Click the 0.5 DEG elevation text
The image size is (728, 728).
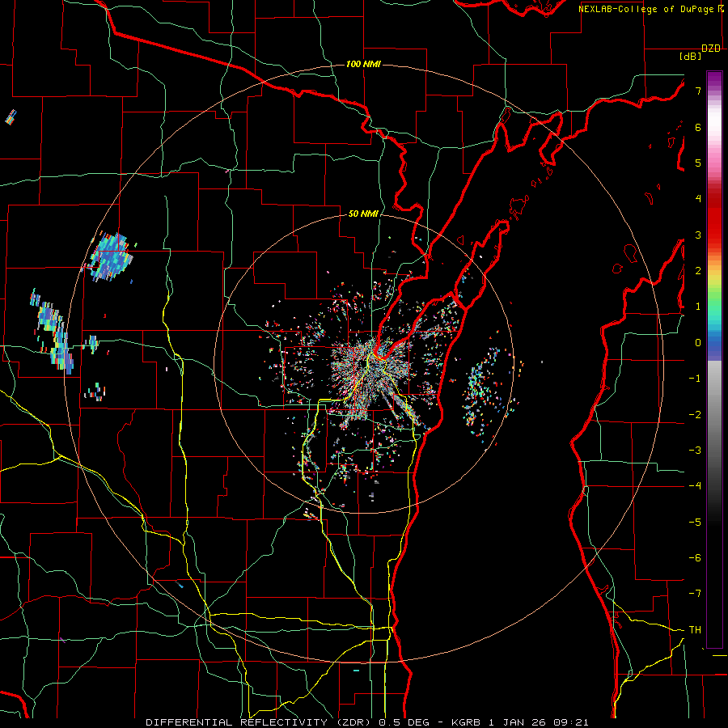(x=404, y=722)
